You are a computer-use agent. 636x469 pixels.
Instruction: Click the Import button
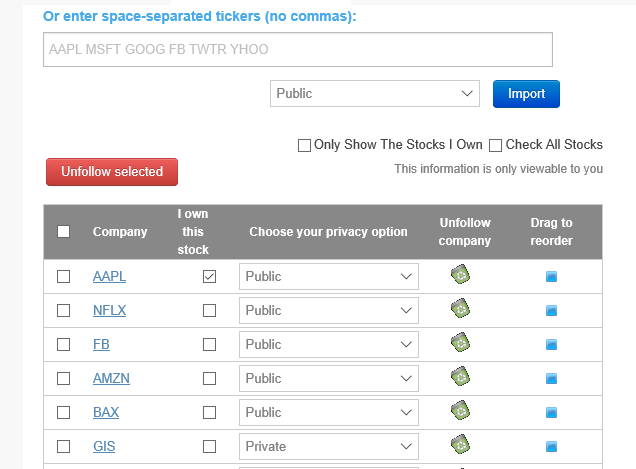[x=526, y=94]
